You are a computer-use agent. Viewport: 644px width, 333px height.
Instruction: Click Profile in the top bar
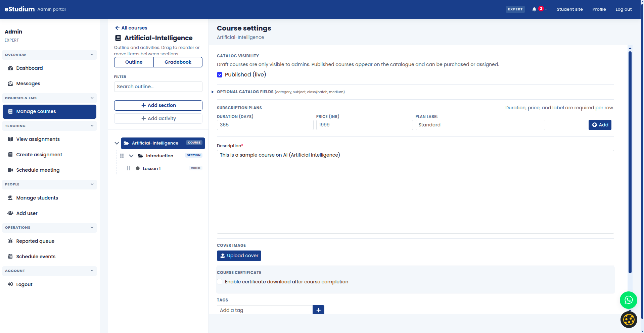(x=599, y=9)
